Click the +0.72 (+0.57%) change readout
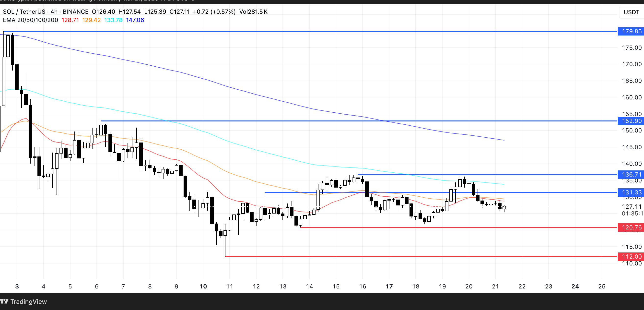 click(214, 12)
